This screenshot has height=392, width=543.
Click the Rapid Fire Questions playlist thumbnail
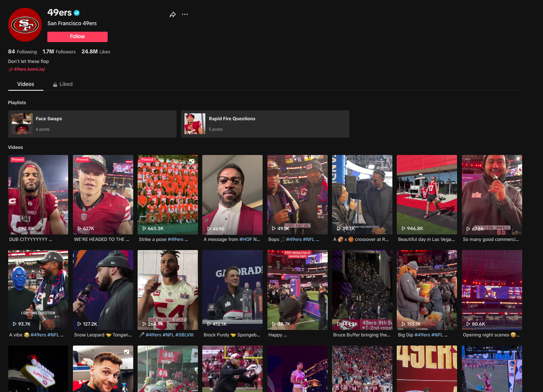coord(195,124)
